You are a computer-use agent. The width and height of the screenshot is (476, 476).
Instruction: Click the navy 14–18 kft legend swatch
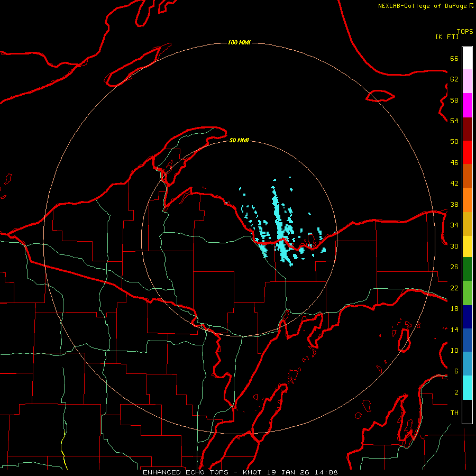point(467,317)
